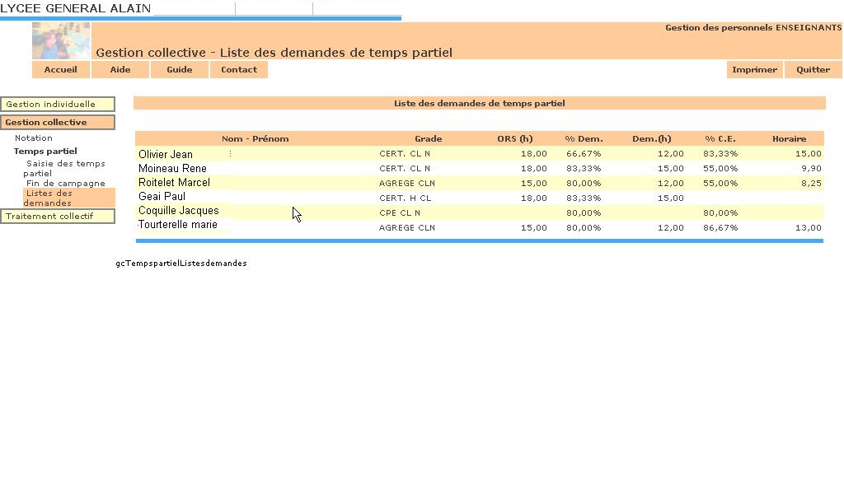The image size is (844, 504).
Task: Open Gestion individuelle menu
Action: coord(58,105)
